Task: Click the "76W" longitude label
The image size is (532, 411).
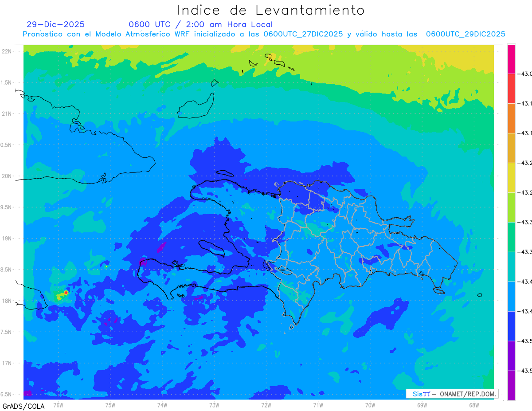Action: (x=58, y=405)
